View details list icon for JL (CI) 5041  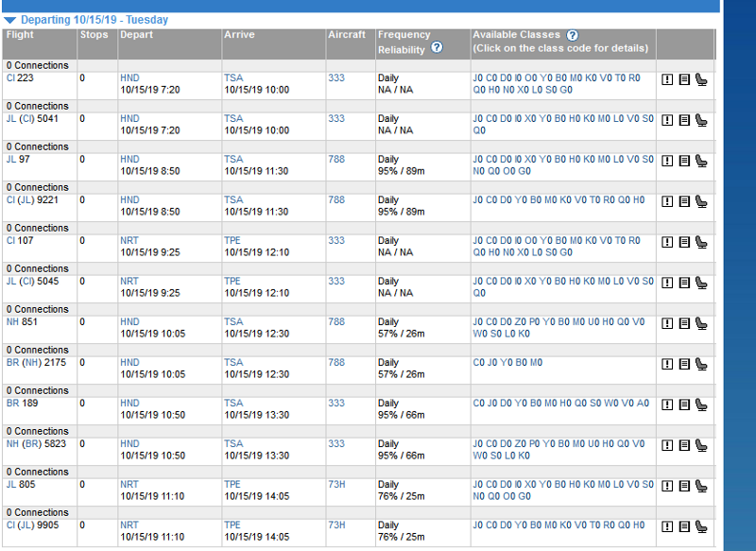point(684,120)
